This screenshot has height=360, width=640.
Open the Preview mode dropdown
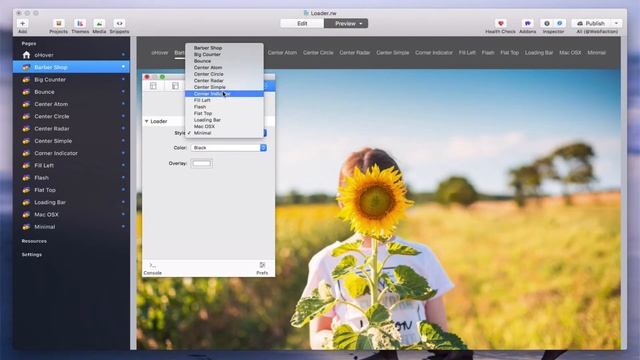tap(346, 24)
